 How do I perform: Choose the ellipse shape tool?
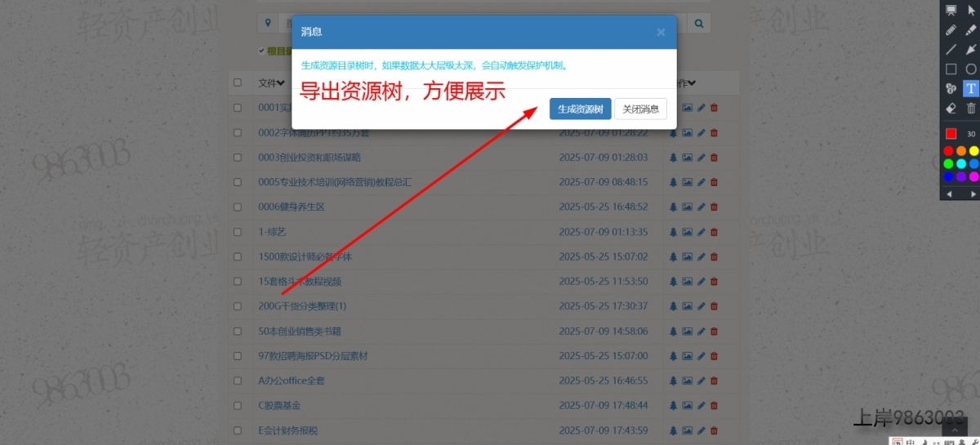[971, 69]
